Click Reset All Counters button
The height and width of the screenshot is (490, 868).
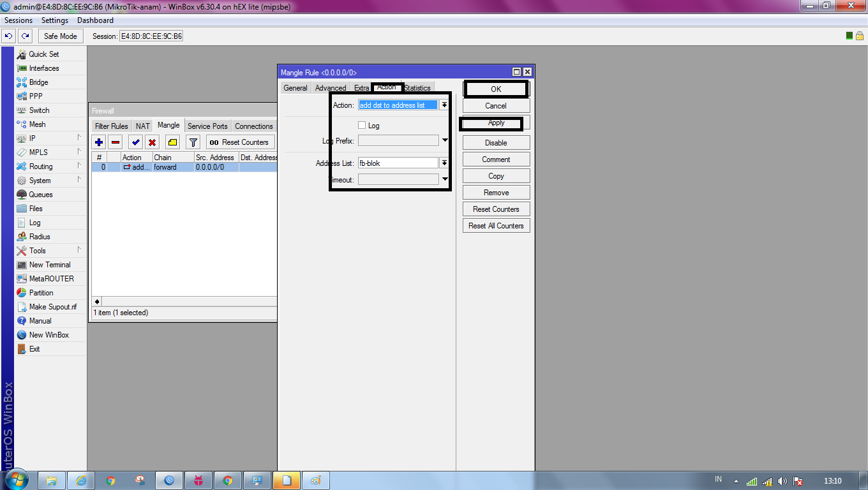pyautogui.click(x=496, y=226)
